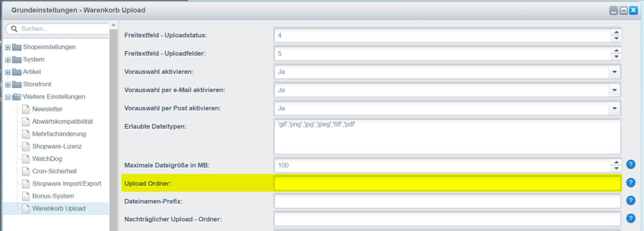Select Newsletter in settings tree

coord(47,109)
